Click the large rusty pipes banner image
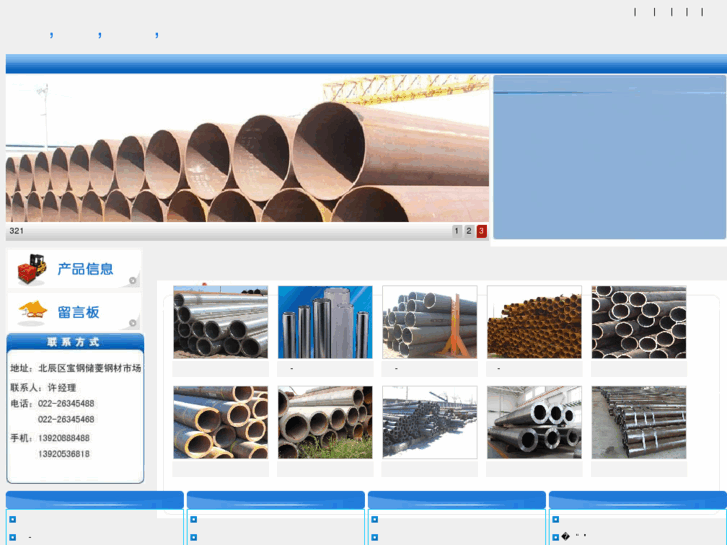The height and width of the screenshot is (545, 727). [247, 148]
